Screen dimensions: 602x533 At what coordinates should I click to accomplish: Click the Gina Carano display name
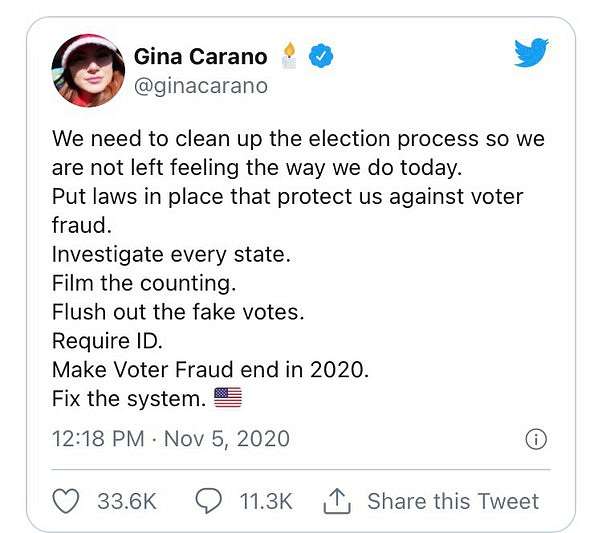pos(200,56)
